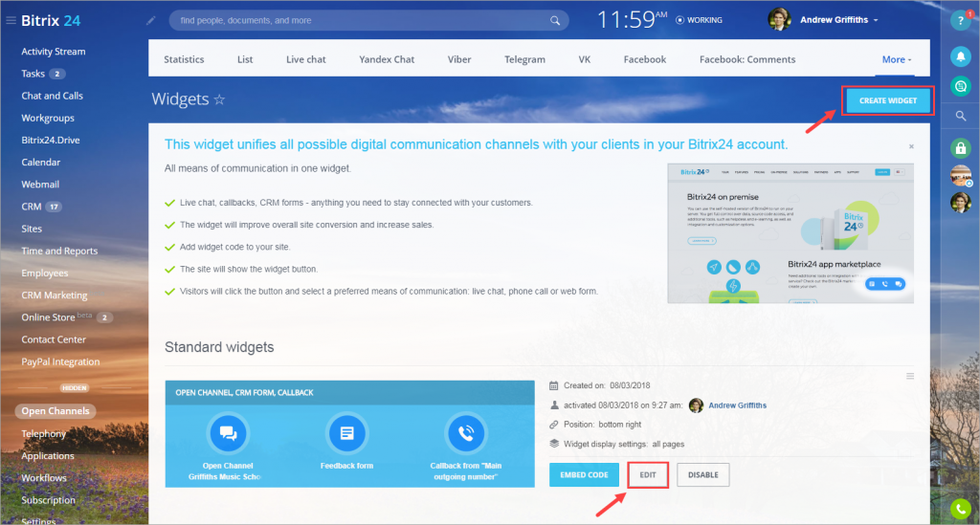Open CRM Marketing in sidebar
The height and width of the screenshot is (525, 980).
(55, 295)
